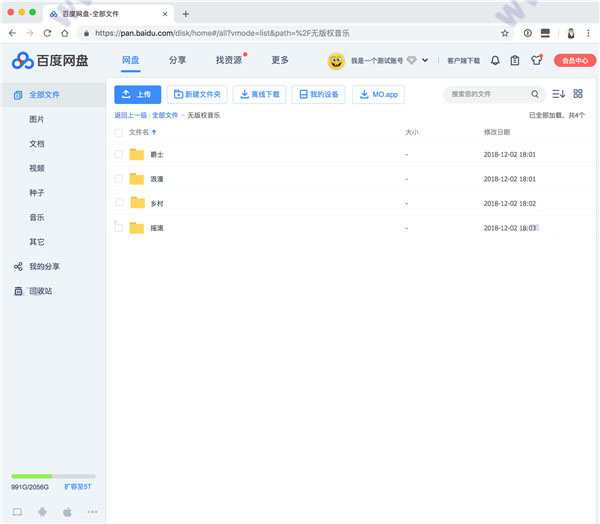Viewport: 600px width, 524px height.
Task: Select the 乡村 folder checkbox
Action: [x=119, y=203]
